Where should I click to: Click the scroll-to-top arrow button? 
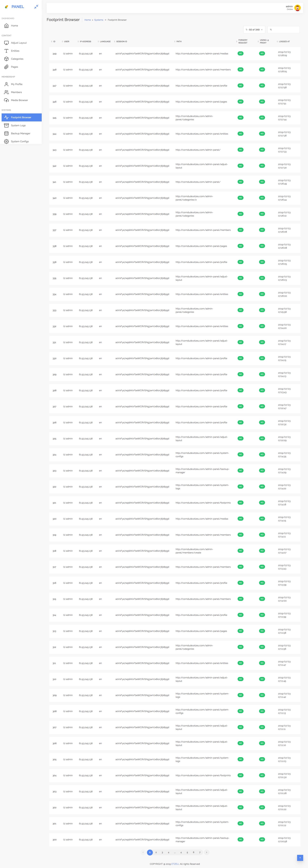pyautogui.click(x=300, y=858)
